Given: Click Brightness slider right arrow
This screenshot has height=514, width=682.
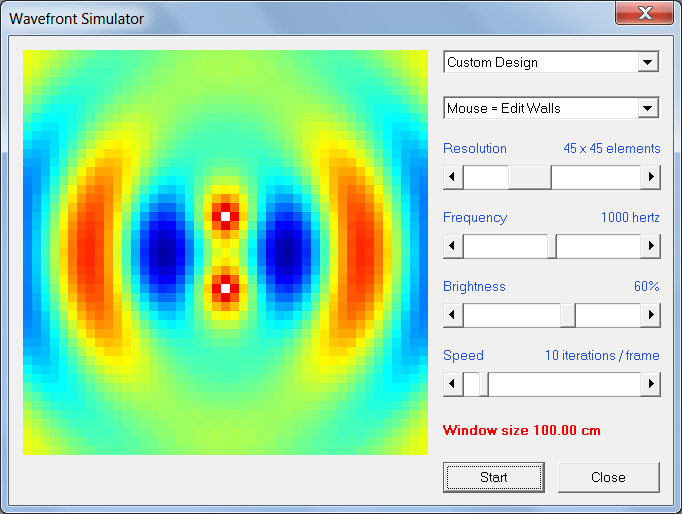Looking at the screenshot, I should [651, 315].
